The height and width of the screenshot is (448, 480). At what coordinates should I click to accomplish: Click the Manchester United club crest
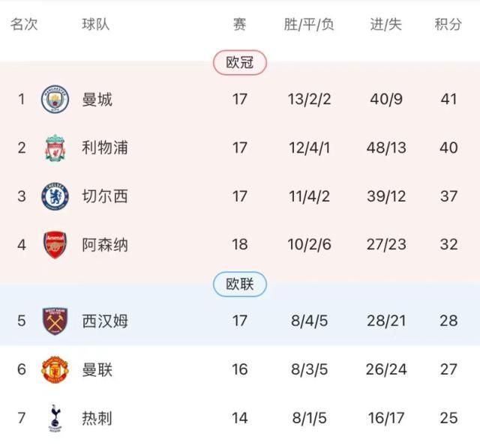pyautogui.click(x=55, y=369)
